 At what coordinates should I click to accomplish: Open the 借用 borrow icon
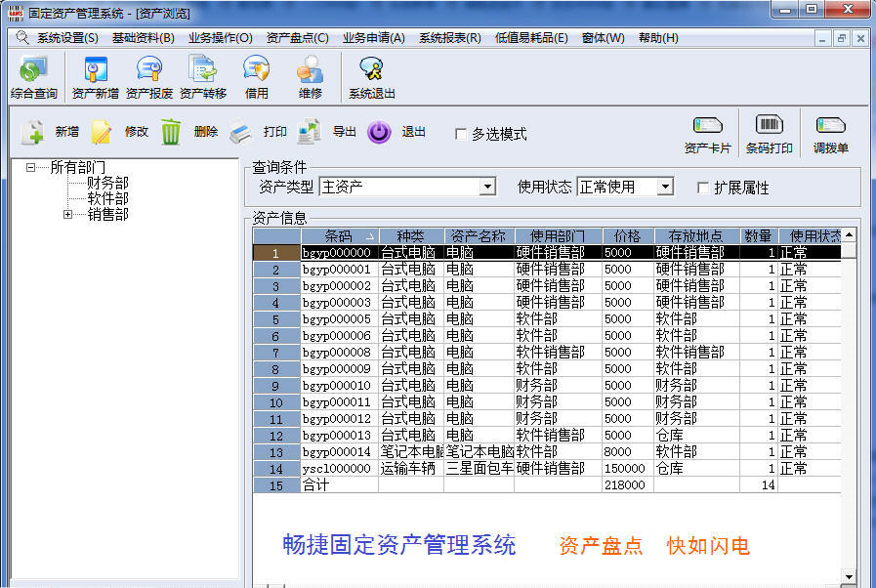click(257, 77)
